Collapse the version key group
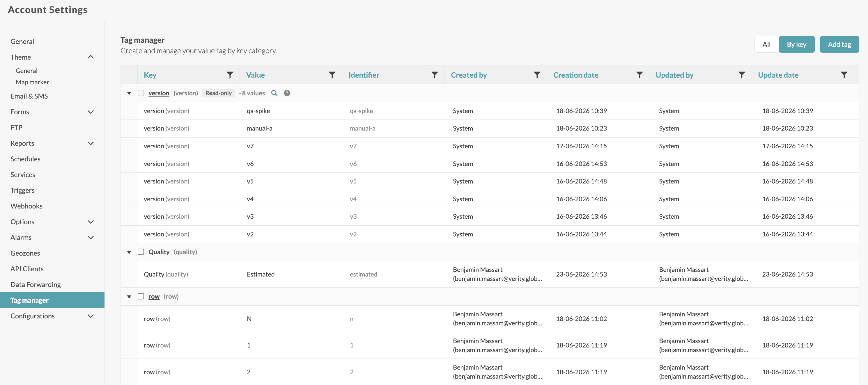 [x=129, y=93]
